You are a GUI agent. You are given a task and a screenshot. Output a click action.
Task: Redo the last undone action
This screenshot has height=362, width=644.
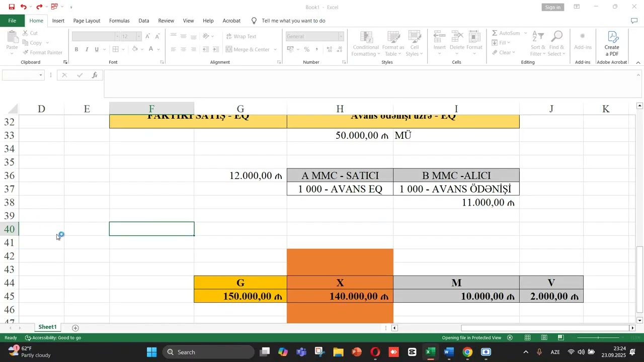tap(39, 7)
